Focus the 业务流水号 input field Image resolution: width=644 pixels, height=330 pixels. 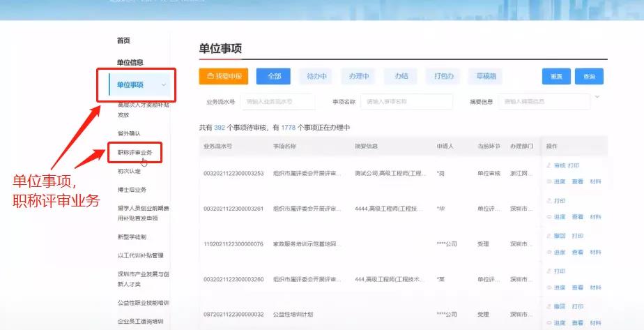point(277,102)
